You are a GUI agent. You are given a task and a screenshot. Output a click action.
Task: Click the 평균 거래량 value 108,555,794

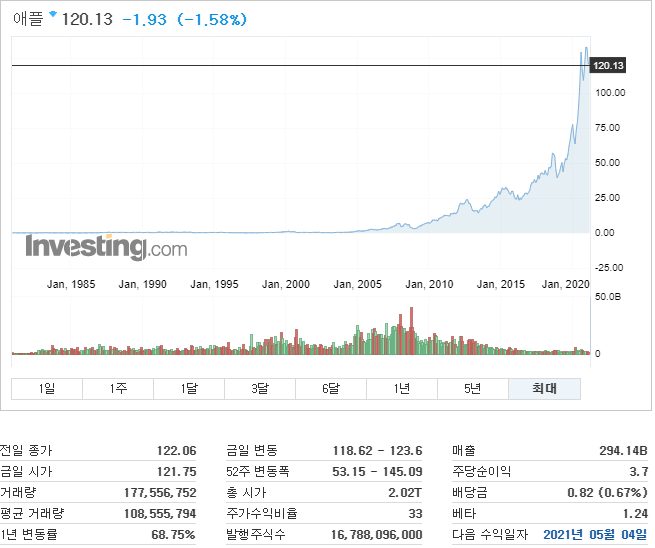pyautogui.click(x=160, y=513)
